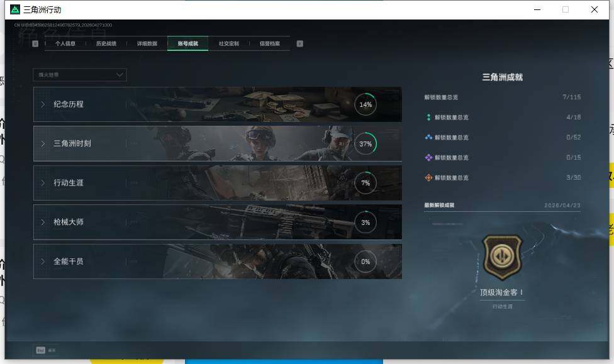Go to the 社交定制 tab
The width and height of the screenshot is (614, 364).
229,43
